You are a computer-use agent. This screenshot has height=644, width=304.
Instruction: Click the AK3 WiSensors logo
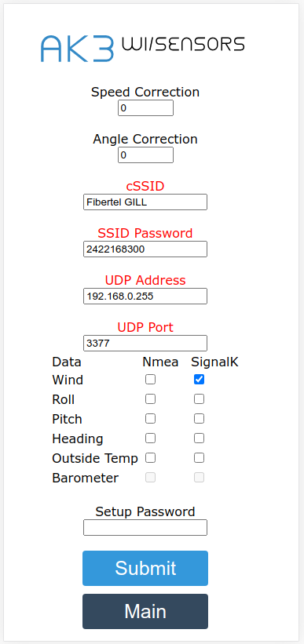coord(143,48)
